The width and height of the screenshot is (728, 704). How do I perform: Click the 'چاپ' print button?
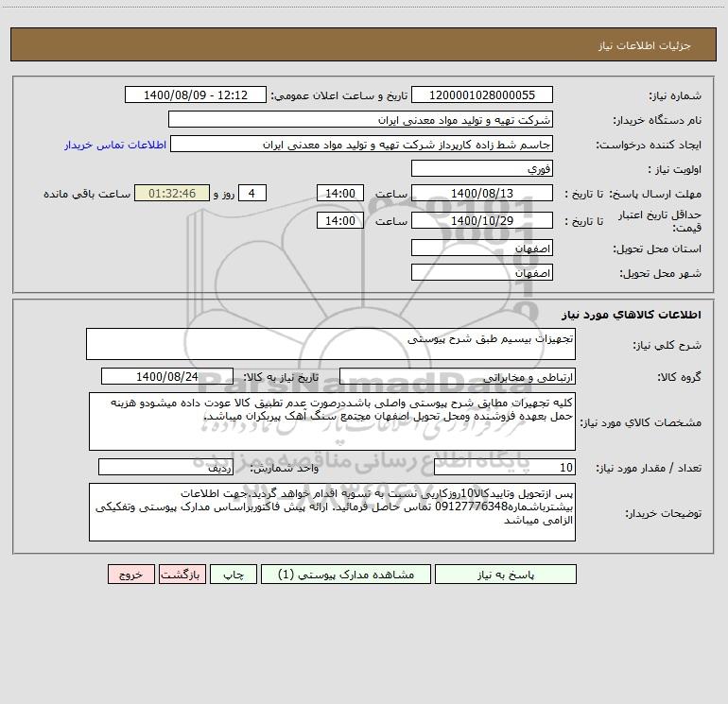(x=234, y=575)
